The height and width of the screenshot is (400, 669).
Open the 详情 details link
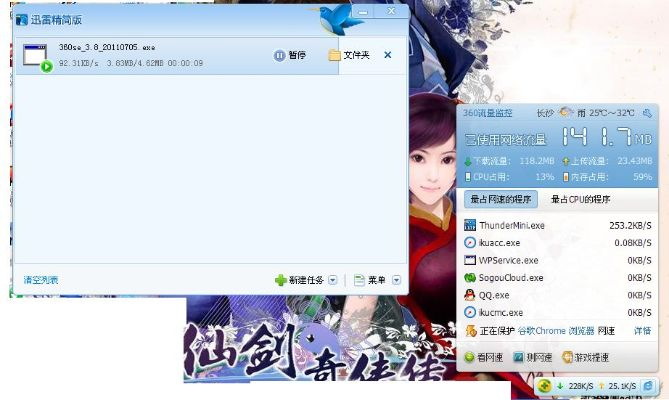(x=642, y=331)
